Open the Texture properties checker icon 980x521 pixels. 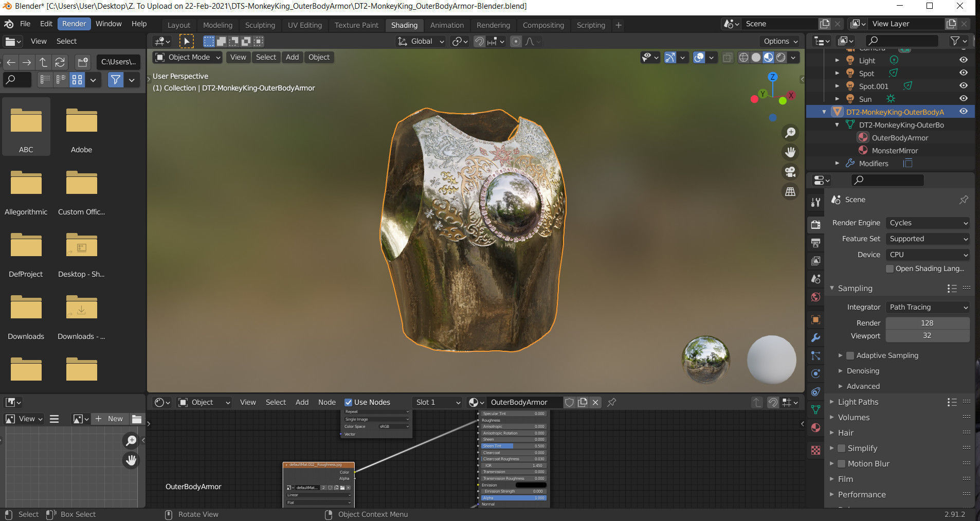[816, 450]
